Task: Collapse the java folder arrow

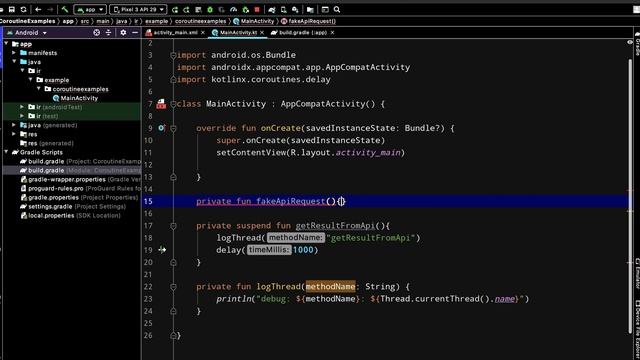Action: click(x=14, y=62)
